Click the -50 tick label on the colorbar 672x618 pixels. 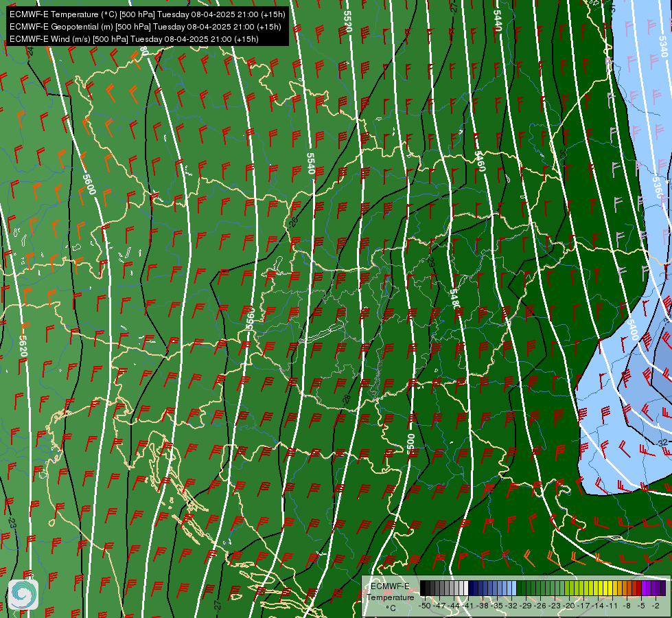pos(424,606)
